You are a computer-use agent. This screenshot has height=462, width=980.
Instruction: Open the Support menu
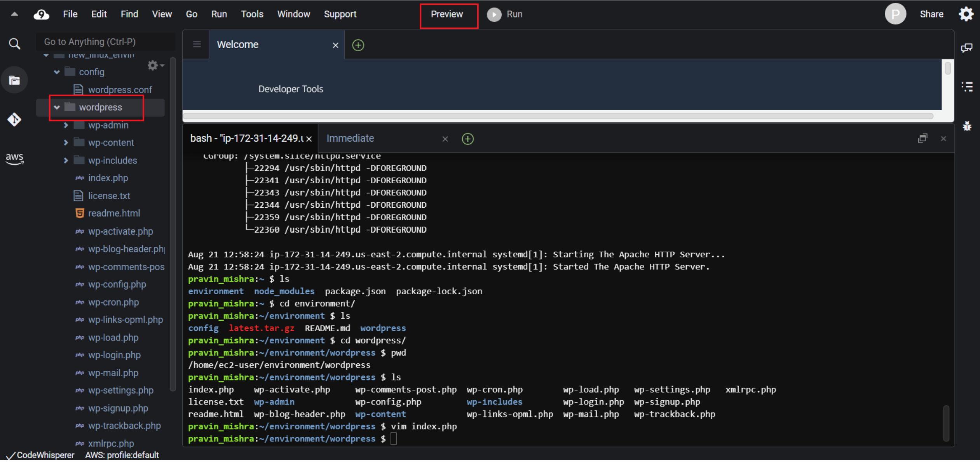coord(340,14)
